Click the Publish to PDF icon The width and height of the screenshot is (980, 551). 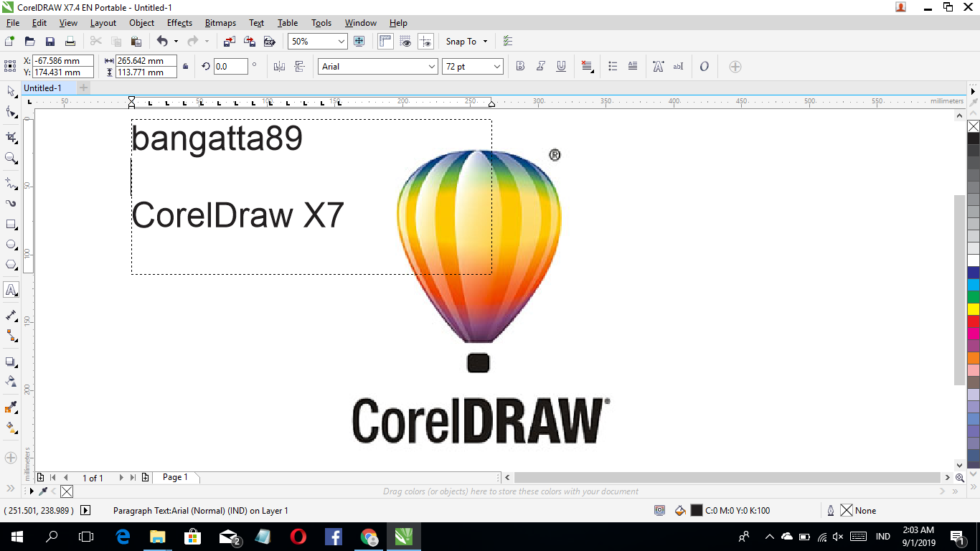[270, 42]
